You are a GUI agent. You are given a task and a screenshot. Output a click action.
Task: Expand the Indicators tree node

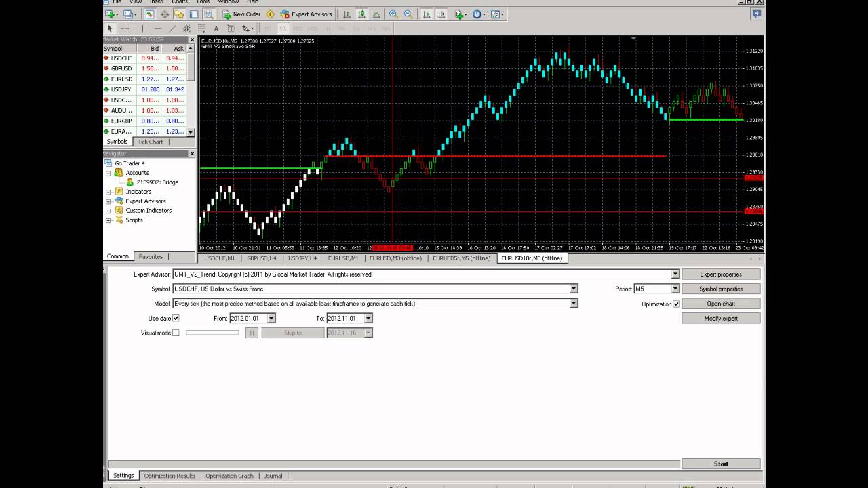(x=108, y=192)
